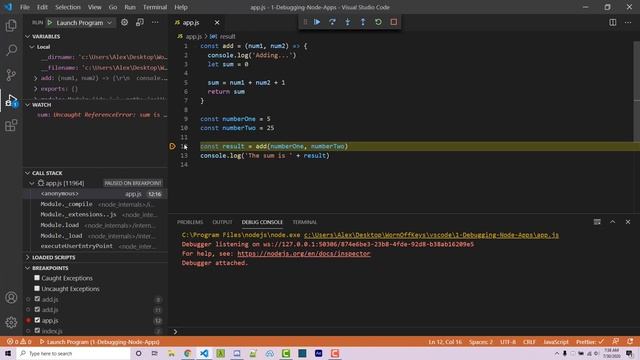Open the Extensions view
The image size is (640, 360).
11,125
